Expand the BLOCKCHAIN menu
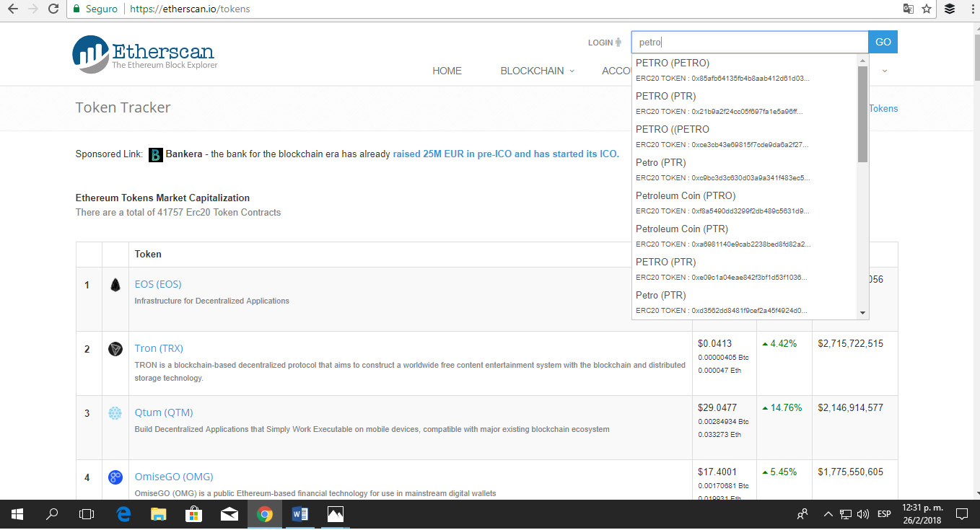This screenshot has width=980, height=530. [x=538, y=71]
